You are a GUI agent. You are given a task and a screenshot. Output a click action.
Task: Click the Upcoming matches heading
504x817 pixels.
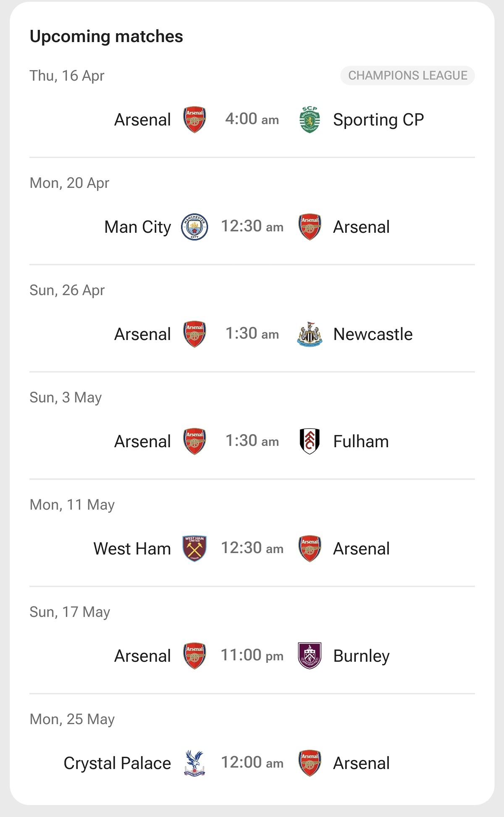coord(106,37)
